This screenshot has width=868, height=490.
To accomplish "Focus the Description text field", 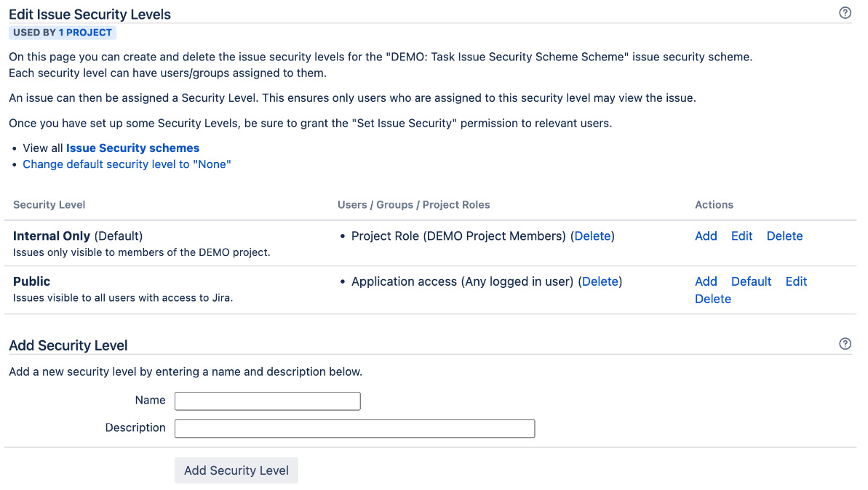I will point(354,428).
